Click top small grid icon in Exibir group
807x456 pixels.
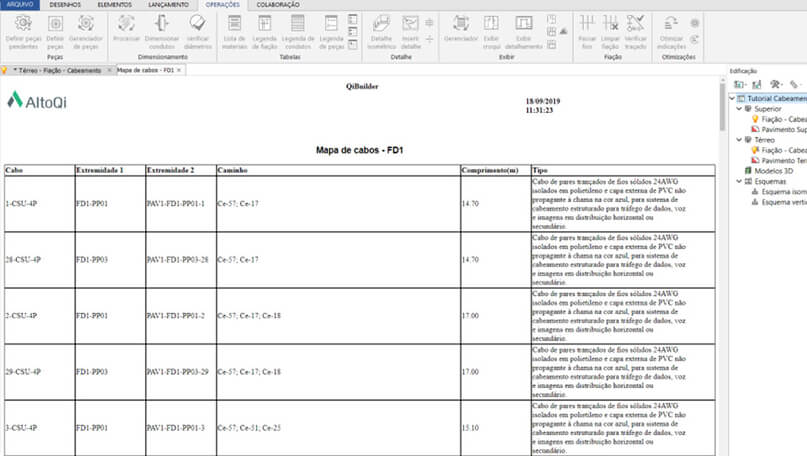[x=551, y=20]
